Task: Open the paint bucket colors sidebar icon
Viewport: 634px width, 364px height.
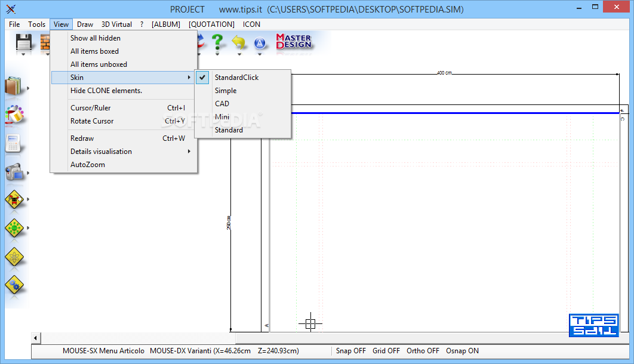Action: tap(14, 115)
